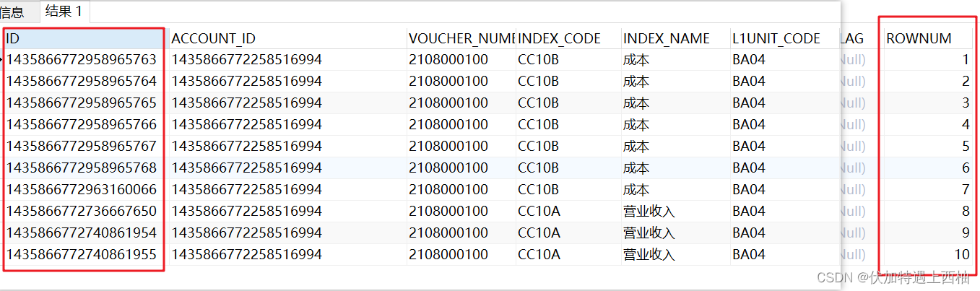This screenshot has height=291, width=980.
Task: Click ROWNUM cell with value 8
Action: click(929, 212)
